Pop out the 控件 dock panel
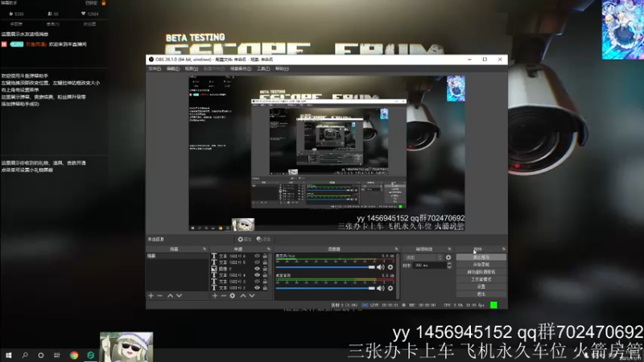 coord(504,249)
